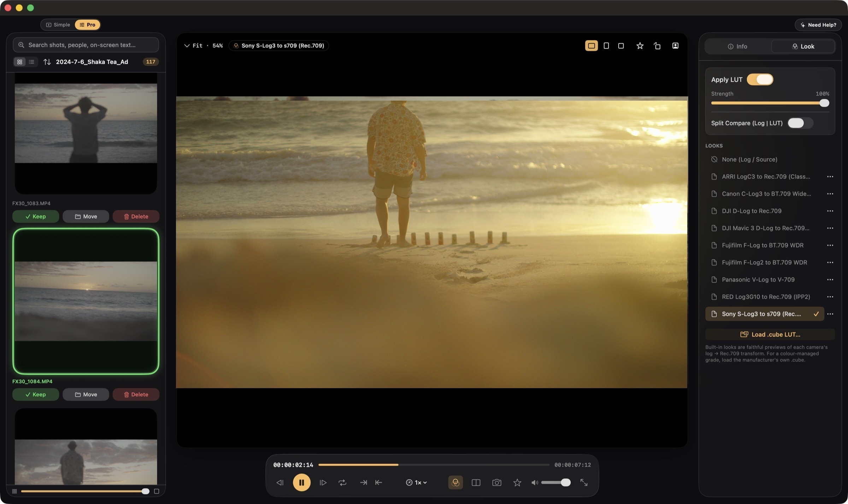This screenshot has height=504, width=848.
Task: Open more options for Panasonic V-Log look
Action: [x=830, y=280]
